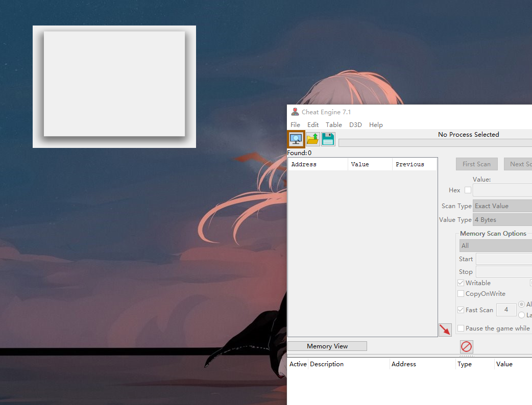The height and width of the screenshot is (405, 532).
Task: Save the table with the floppy disk icon
Action: tap(328, 139)
